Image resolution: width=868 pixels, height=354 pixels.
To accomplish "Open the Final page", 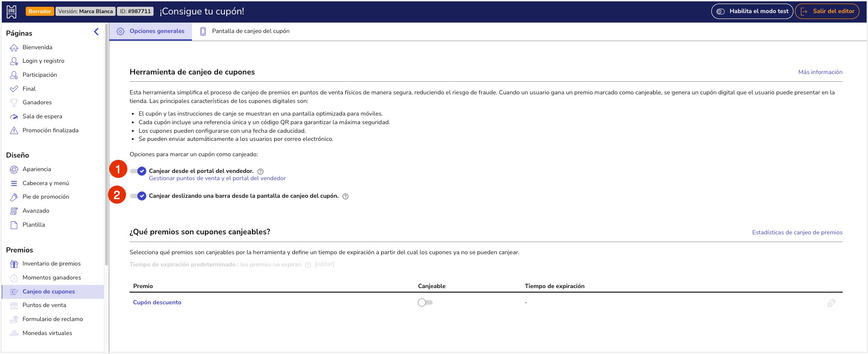I will click(29, 89).
